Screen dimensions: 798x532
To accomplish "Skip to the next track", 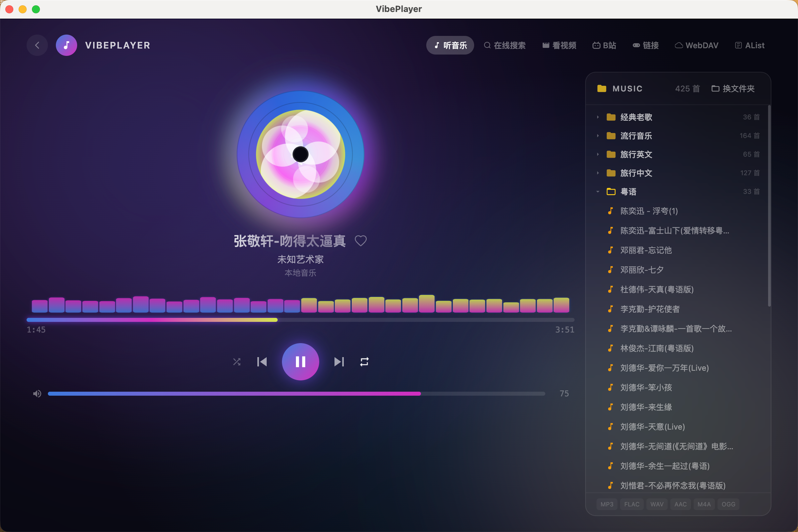I will 339,362.
